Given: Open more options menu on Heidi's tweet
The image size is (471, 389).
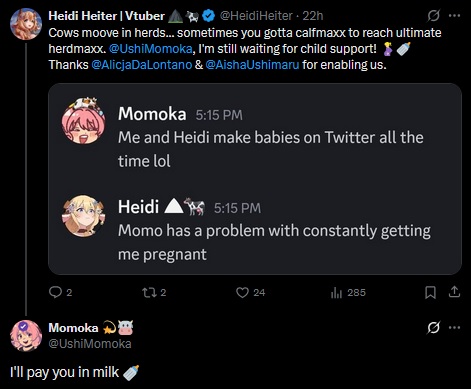Looking at the screenshot, I should pos(454,15).
